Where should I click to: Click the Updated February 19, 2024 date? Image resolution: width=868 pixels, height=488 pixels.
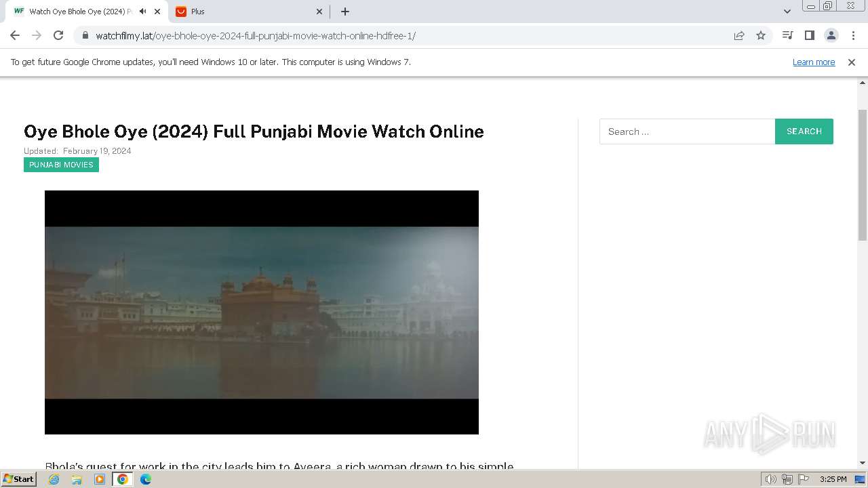click(77, 151)
